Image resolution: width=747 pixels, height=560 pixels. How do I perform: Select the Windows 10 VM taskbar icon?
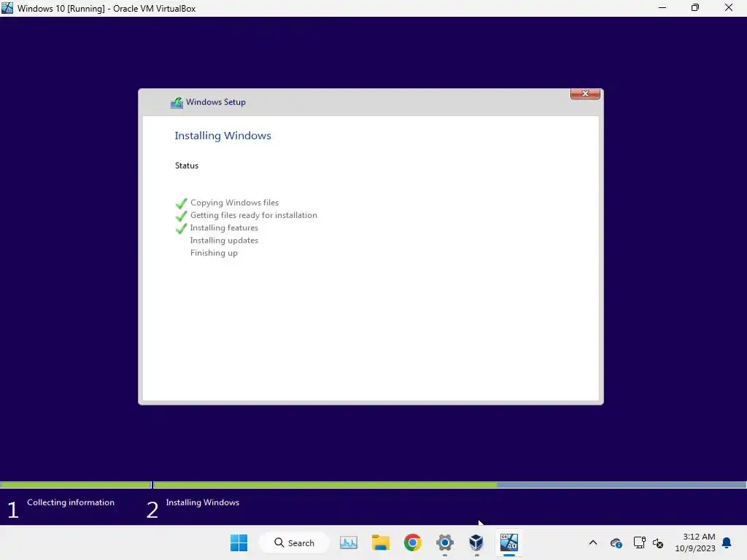pos(508,542)
